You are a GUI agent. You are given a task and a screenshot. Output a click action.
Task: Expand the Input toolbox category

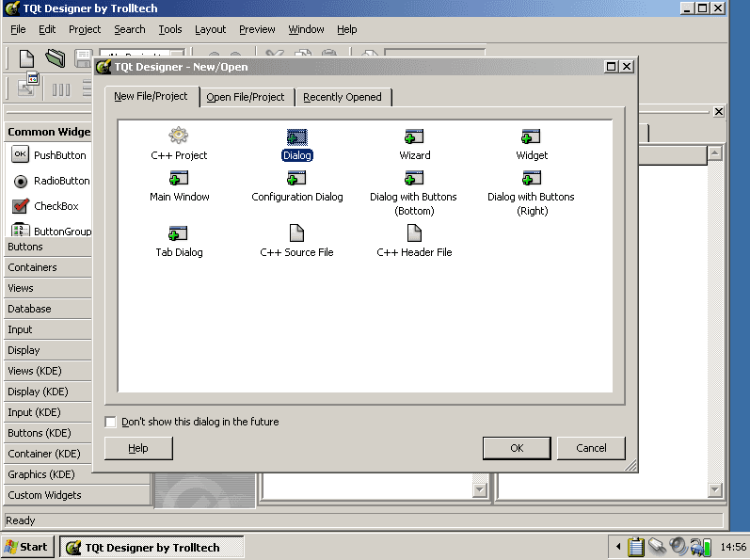pyautogui.click(x=48, y=329)
